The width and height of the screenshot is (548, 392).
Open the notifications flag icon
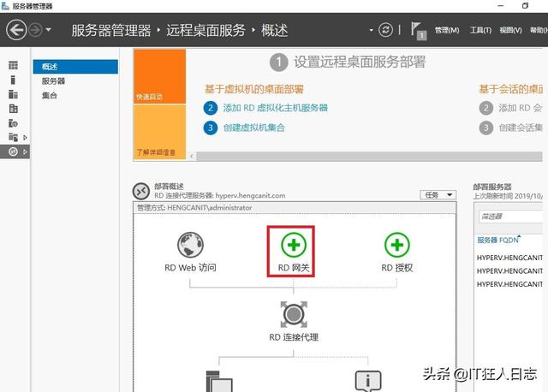[417, 30]
